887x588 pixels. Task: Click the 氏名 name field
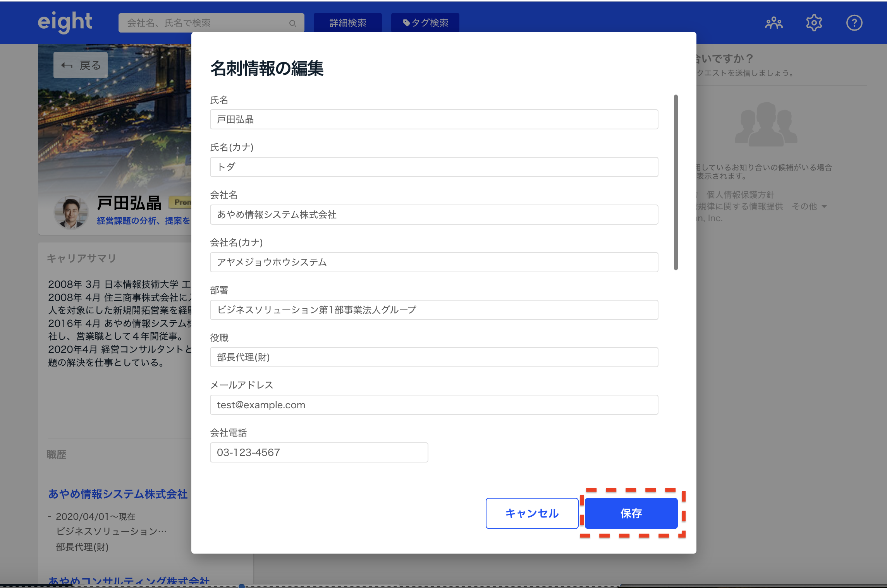(434, 119)
